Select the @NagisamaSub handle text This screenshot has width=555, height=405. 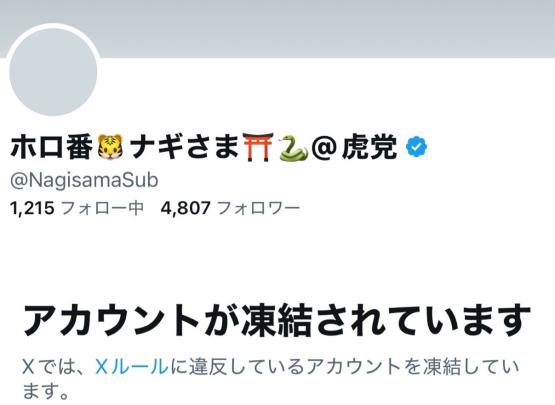[x=84, y=180]
